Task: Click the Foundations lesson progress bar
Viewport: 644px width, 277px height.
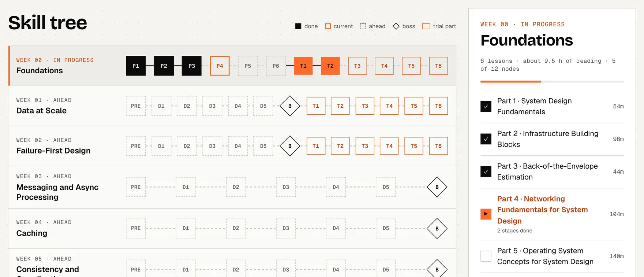Action: tap(552, 81)
